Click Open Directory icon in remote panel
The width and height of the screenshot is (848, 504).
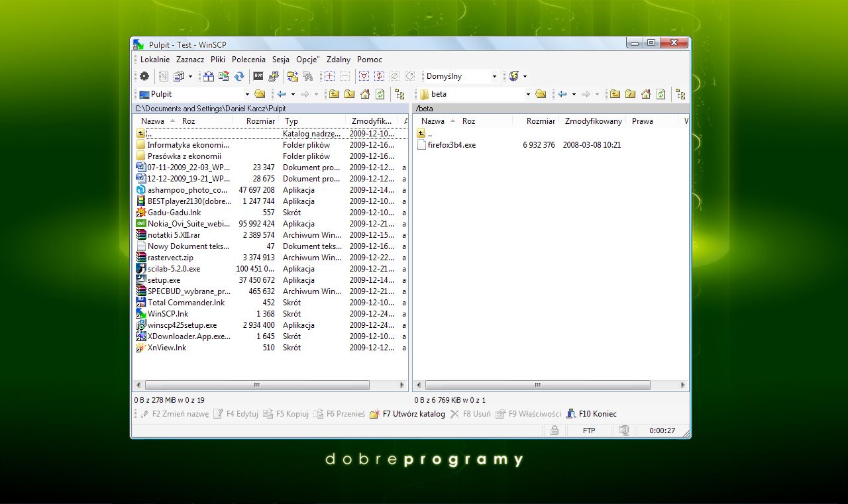(x=541, y=94)
